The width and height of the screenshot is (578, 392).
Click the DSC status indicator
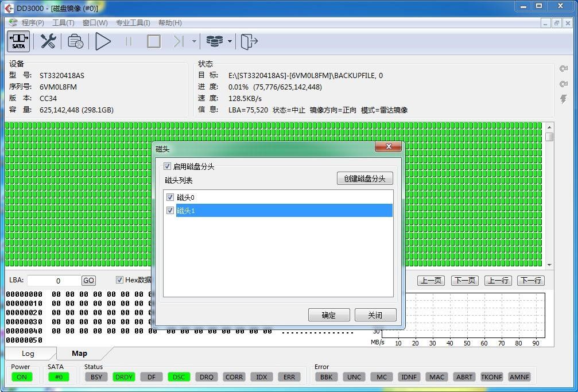pos(179,377)
